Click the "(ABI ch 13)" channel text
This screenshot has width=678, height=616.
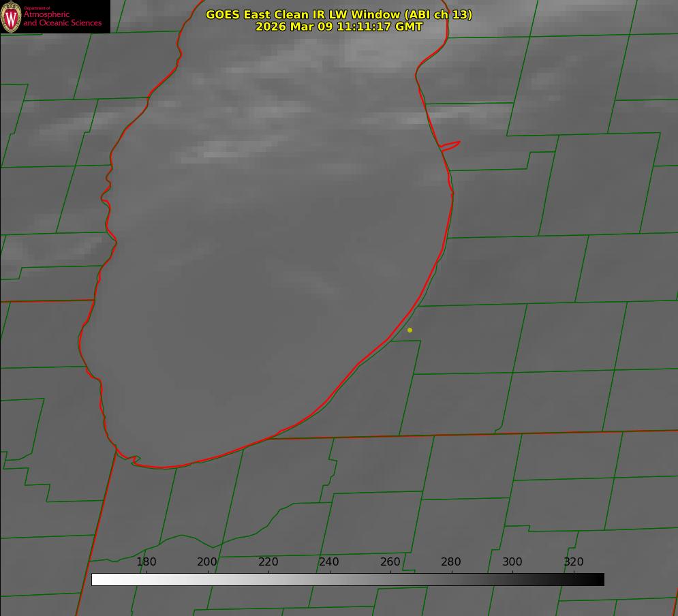(x=436, y=14)
